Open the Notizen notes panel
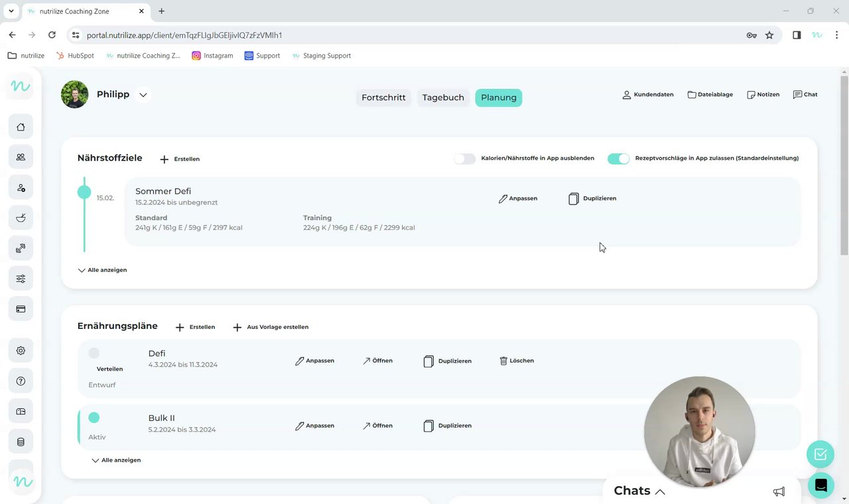 (763, 95)
